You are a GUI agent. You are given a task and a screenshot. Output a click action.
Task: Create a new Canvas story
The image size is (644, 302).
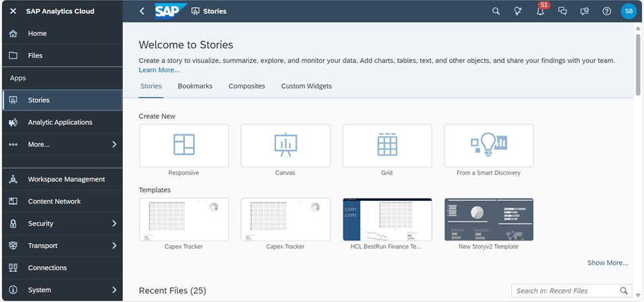285,146
